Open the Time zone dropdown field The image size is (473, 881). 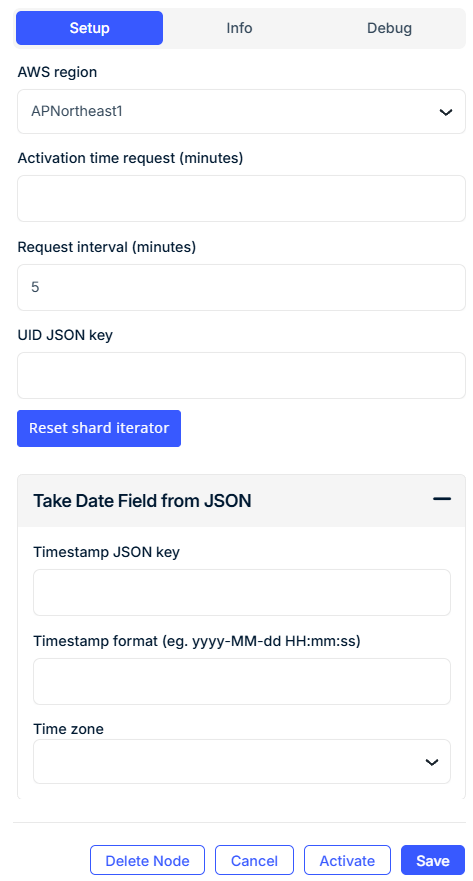[242, 761]
